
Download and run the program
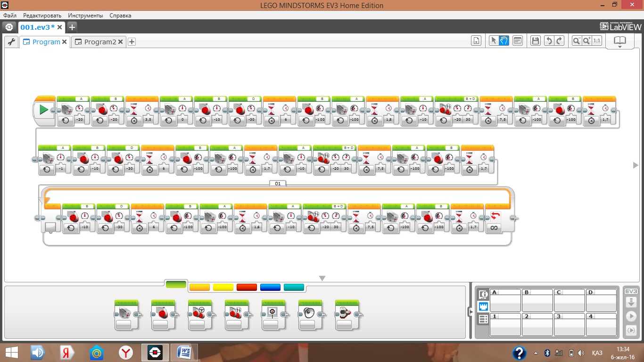[x=631, y=315]
